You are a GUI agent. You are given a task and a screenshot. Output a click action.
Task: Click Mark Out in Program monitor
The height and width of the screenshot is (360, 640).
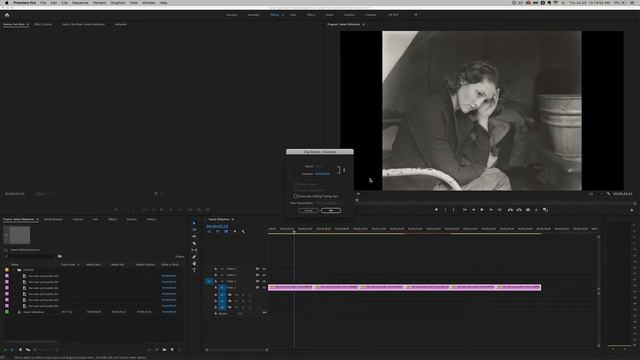click(x=453, y=210)
